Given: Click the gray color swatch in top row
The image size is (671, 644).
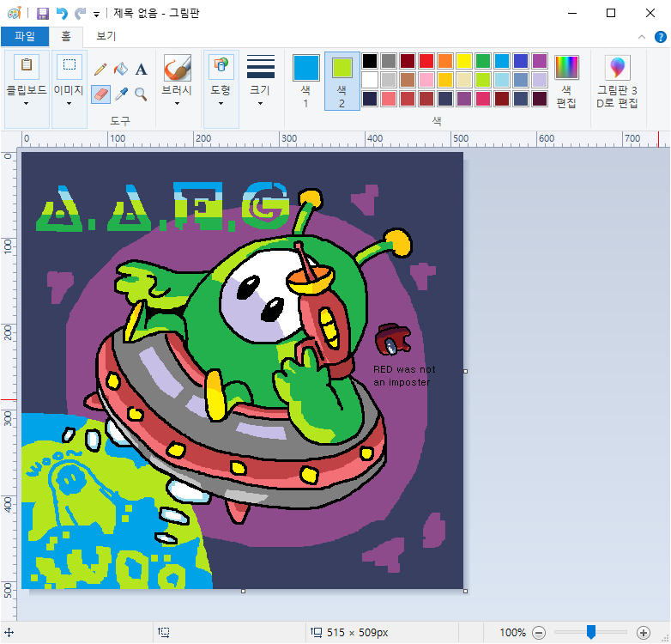Looking at the screenshot, I should 389,61.
